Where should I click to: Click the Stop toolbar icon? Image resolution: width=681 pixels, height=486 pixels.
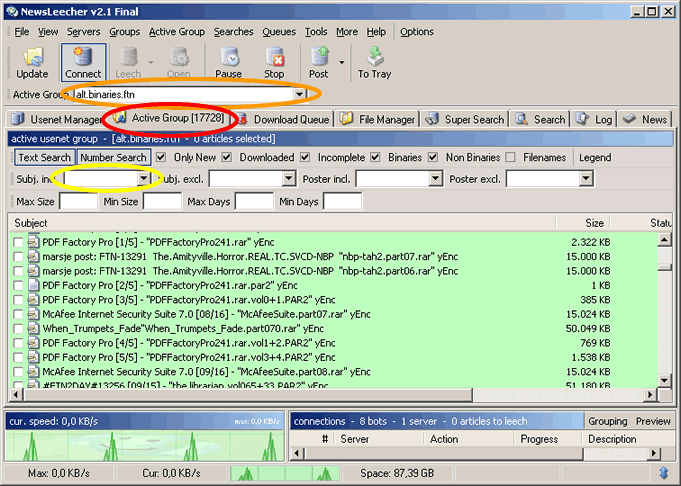click(x=274, y=57)
